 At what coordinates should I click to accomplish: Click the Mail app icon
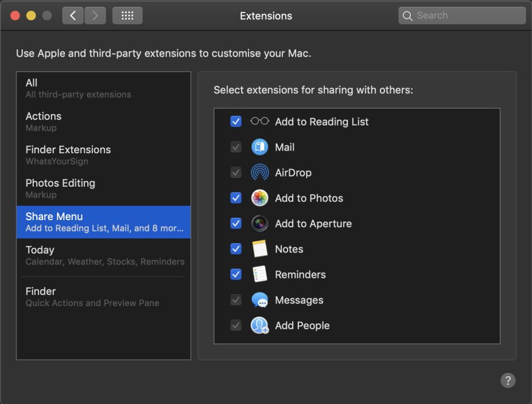259,147
